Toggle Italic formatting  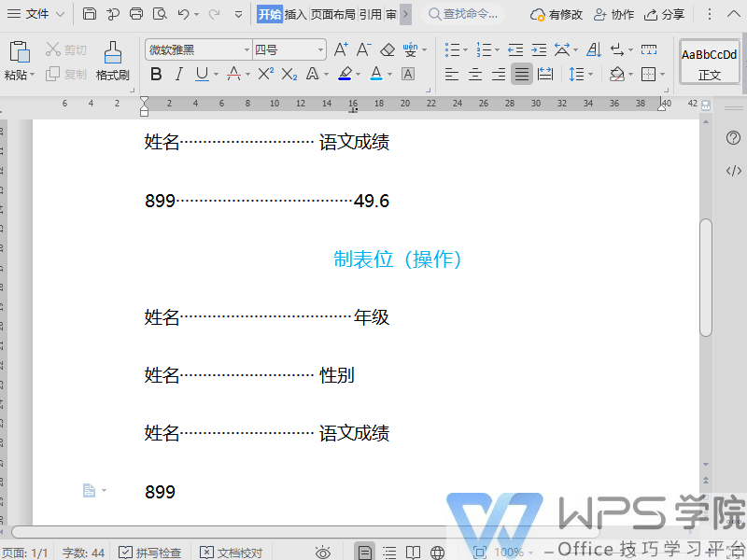point(179,75)
